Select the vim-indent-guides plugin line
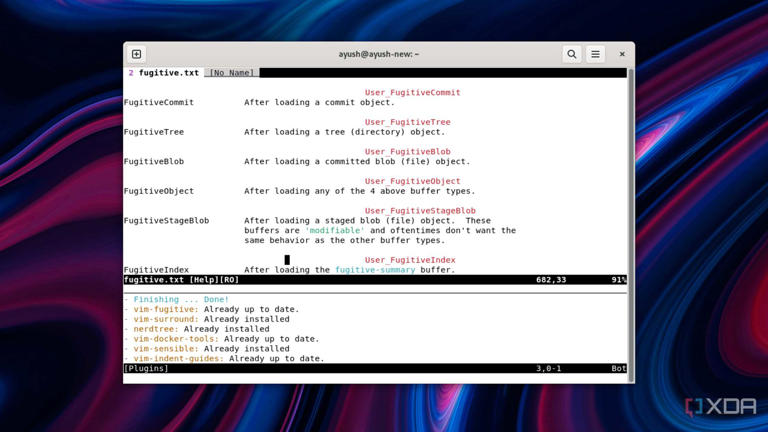The width and height of the screenshot is (768, 432). 224,358
